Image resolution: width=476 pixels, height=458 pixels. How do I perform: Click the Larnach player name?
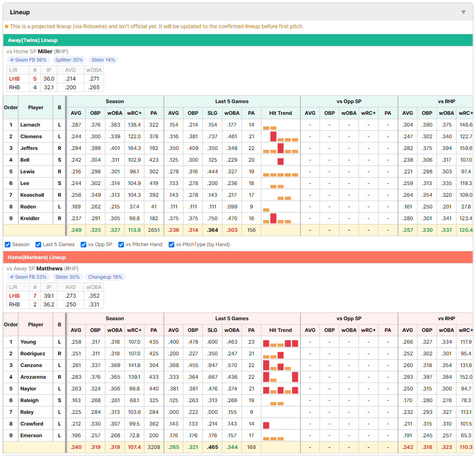coord(30,125)
